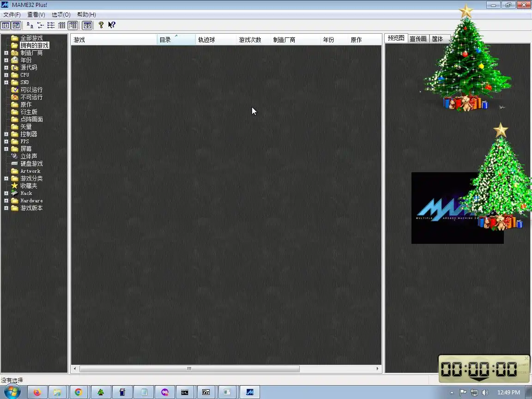Expand the Hardware tree node
This screenshot has height=399, width=532.
pyautogui.click(x=6, y=200)
